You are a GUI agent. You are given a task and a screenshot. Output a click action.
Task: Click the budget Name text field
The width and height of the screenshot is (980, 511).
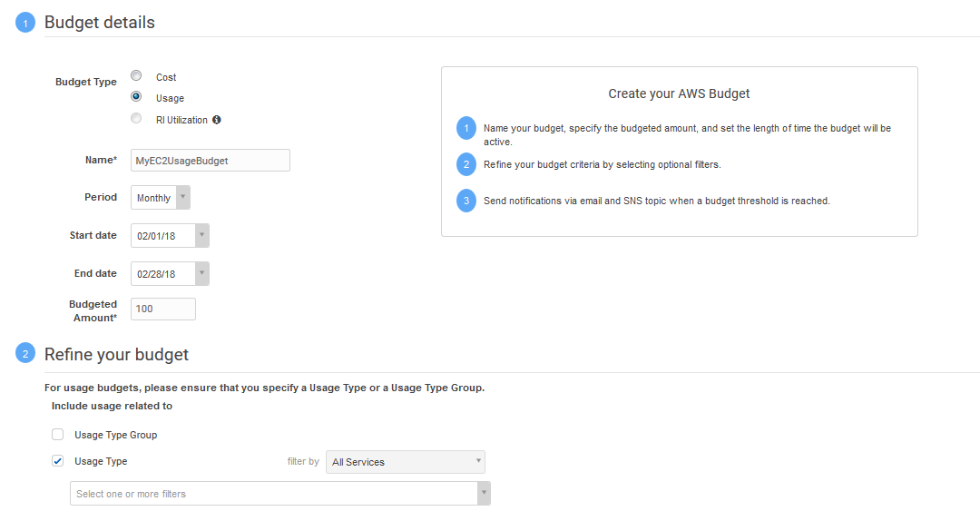[211, 161]
